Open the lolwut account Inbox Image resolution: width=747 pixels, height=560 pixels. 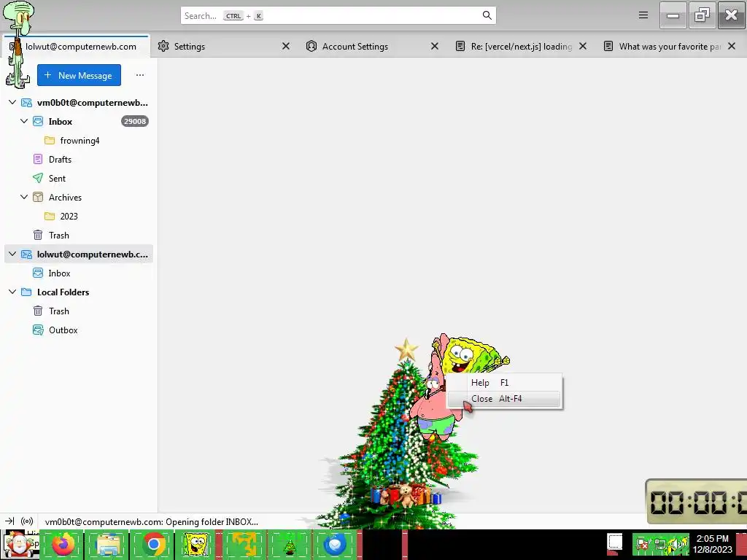click(x=79, y=273)
